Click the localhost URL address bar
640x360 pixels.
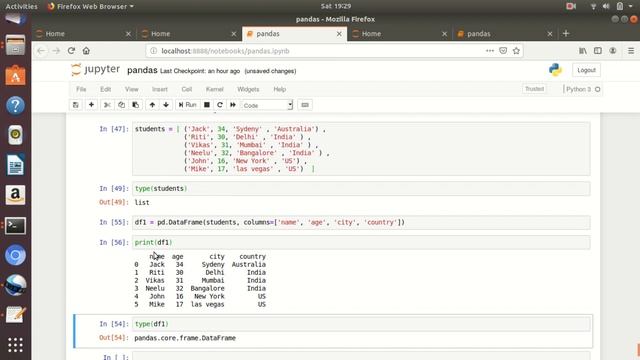314,51
